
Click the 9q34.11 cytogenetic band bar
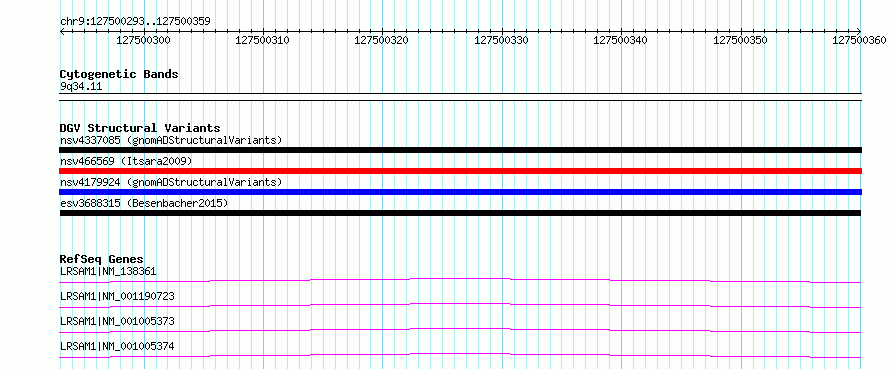pos(460,97)
